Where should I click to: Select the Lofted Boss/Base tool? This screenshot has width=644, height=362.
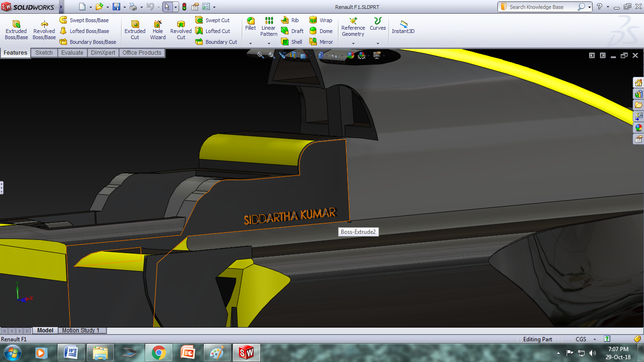(84, 31)
